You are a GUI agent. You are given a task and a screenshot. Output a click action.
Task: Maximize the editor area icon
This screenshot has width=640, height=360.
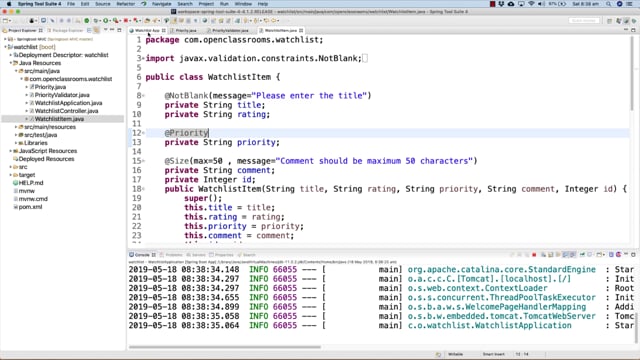point(633,30)
